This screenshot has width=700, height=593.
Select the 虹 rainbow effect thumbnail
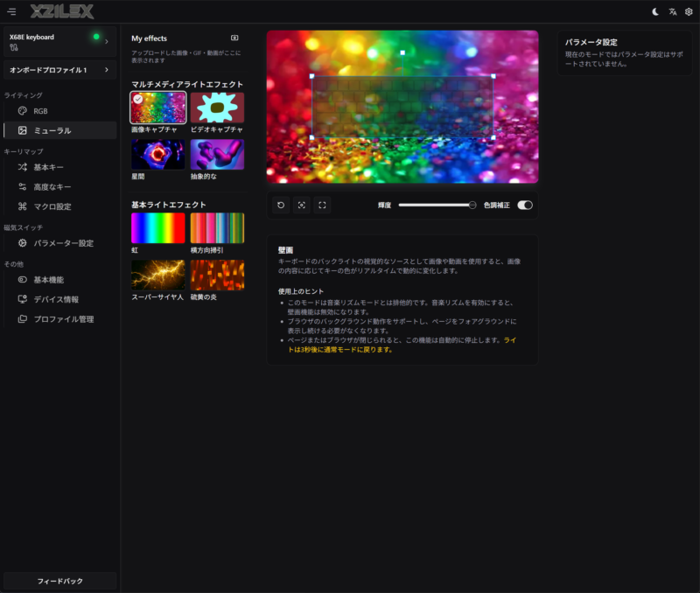point(158,228)
